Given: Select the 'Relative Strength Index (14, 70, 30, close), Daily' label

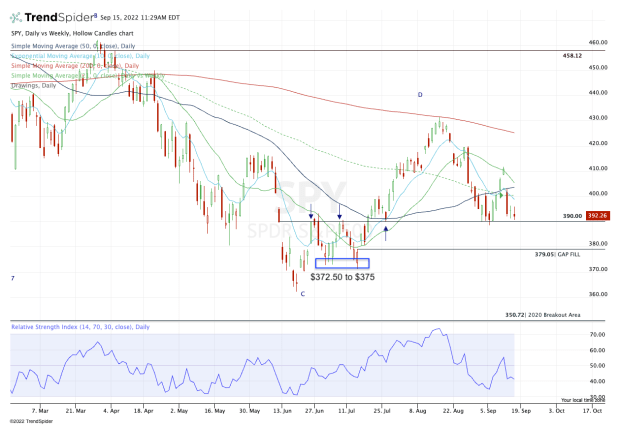Looking at the screenshot, I should tap(80, 327).
